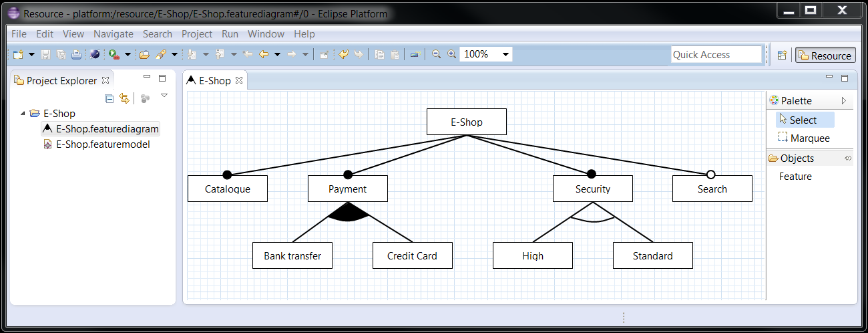Click the Open Perspective icon
The width and height of the screenshot is (868, 333).
click(x=783, y=55)
